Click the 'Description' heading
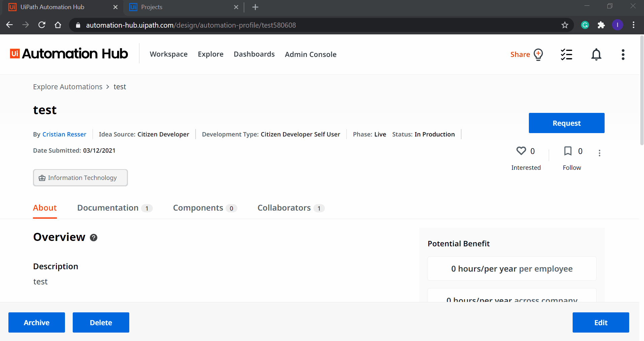This screenshot has width=644, height=341. [56, 267]
